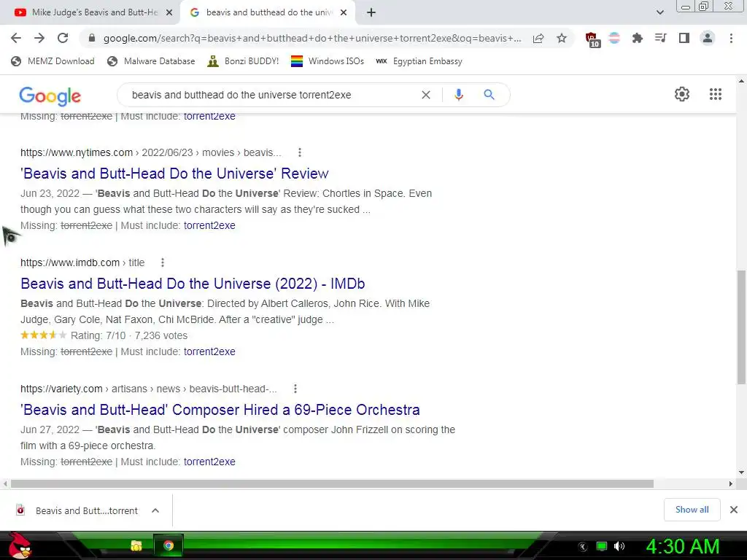The width and height of the screenshot is (747, 560).
Task: Open the volume control in tray
Action: 619,546
